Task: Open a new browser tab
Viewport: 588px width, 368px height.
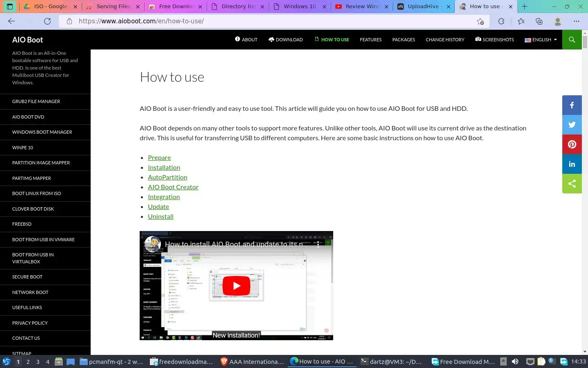Action: tap(524, 7)
